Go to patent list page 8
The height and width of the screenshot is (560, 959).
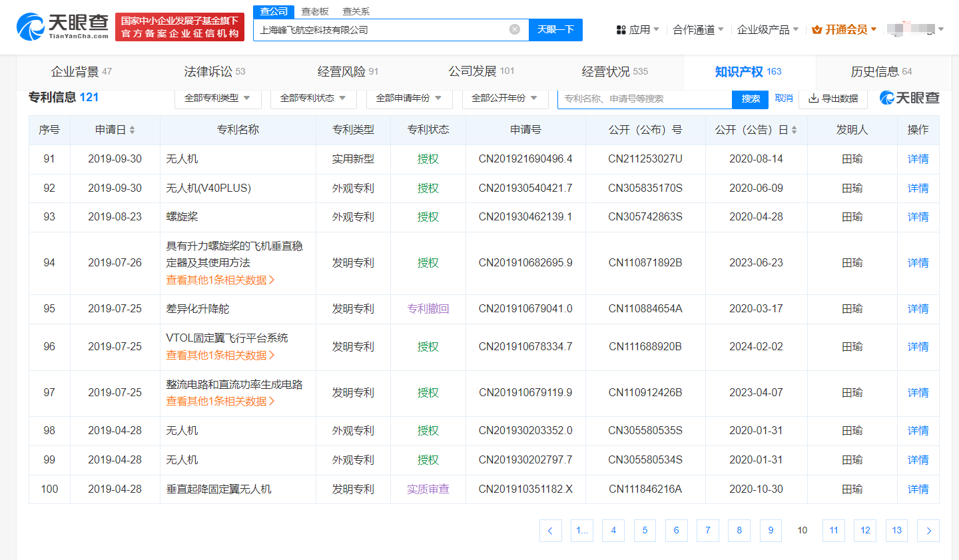(x=739, y=531)
